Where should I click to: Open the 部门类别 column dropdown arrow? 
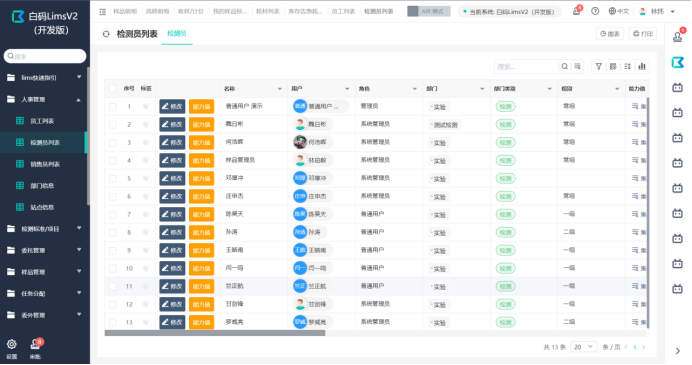point(550,89)
